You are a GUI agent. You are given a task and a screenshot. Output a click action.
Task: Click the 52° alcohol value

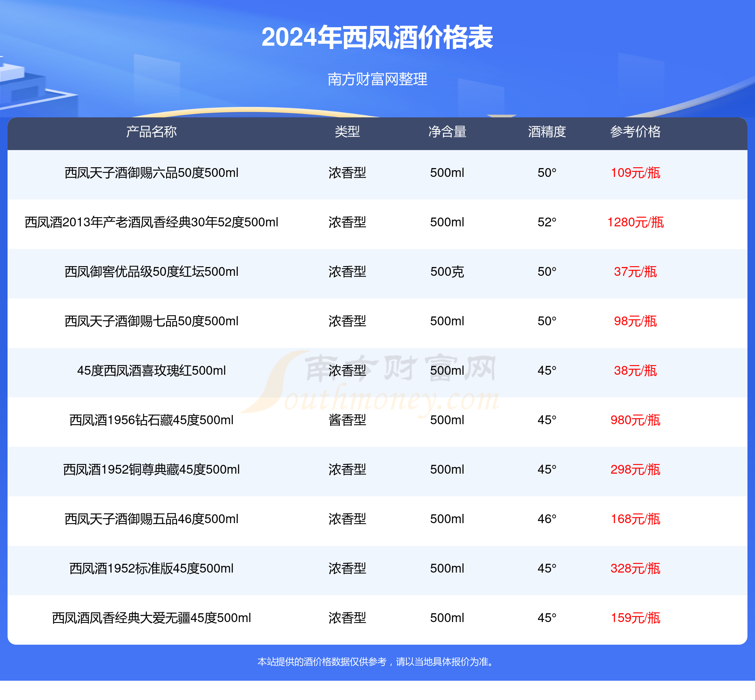[547, 222]
